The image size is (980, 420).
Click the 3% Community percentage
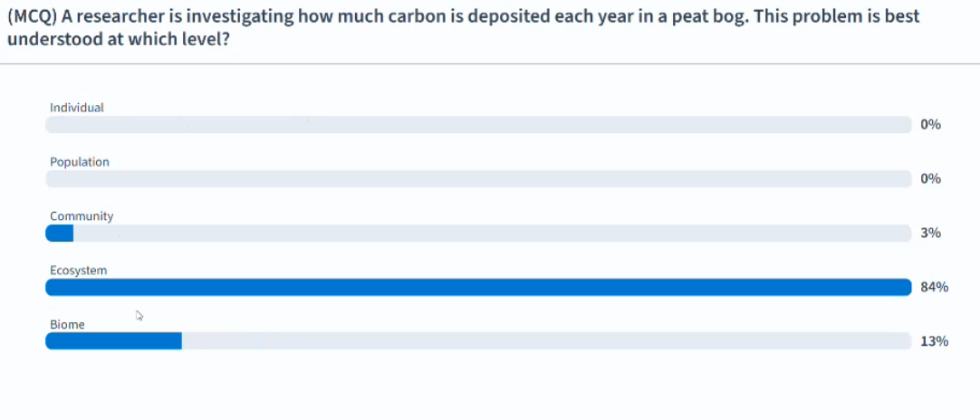(930, 234)
